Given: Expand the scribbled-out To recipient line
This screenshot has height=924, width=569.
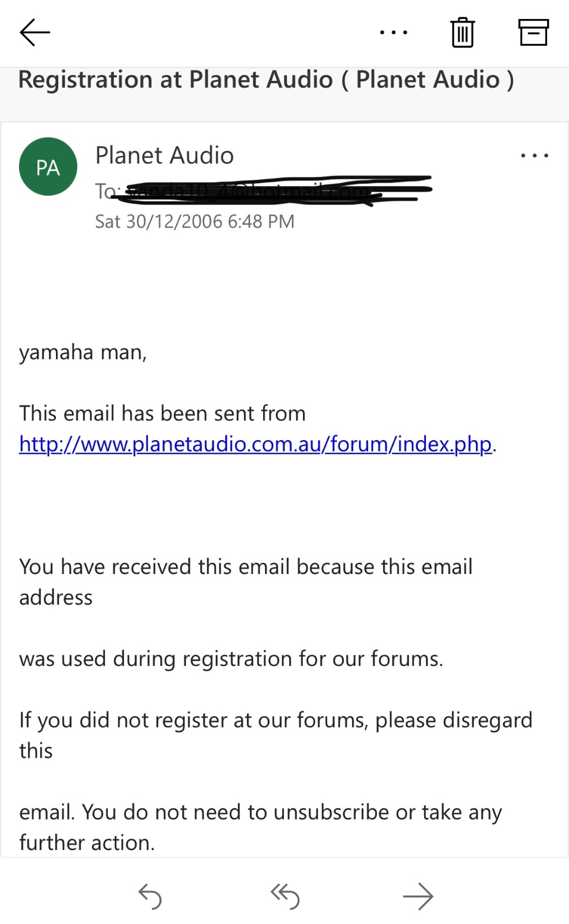Looking at the screenshot, I should 263,190.
